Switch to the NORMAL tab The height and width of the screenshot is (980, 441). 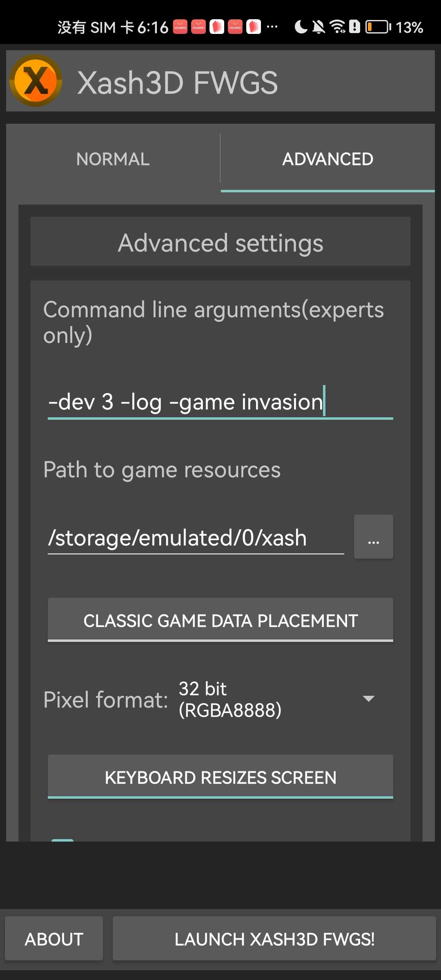(x=113, y=158)
